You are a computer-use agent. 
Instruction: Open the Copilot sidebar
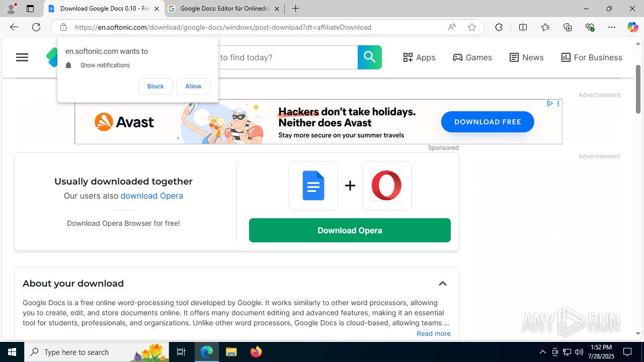632,27
